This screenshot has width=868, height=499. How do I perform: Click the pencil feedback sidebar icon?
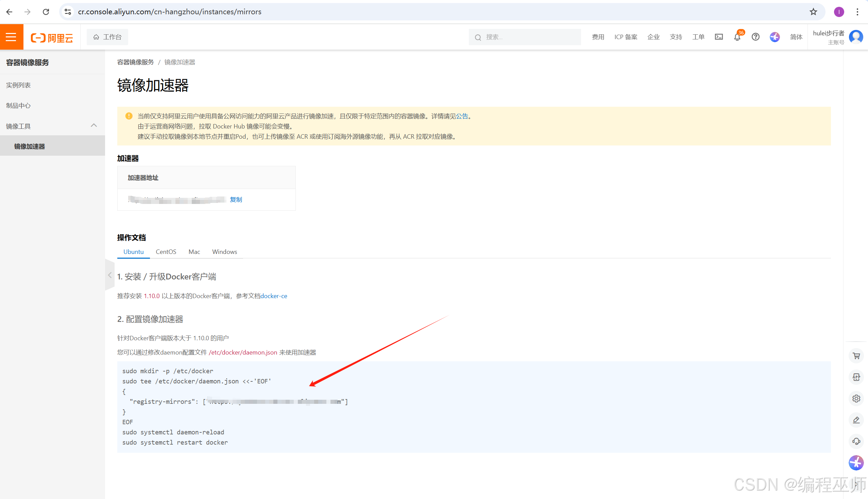click(x=856, y=420)
